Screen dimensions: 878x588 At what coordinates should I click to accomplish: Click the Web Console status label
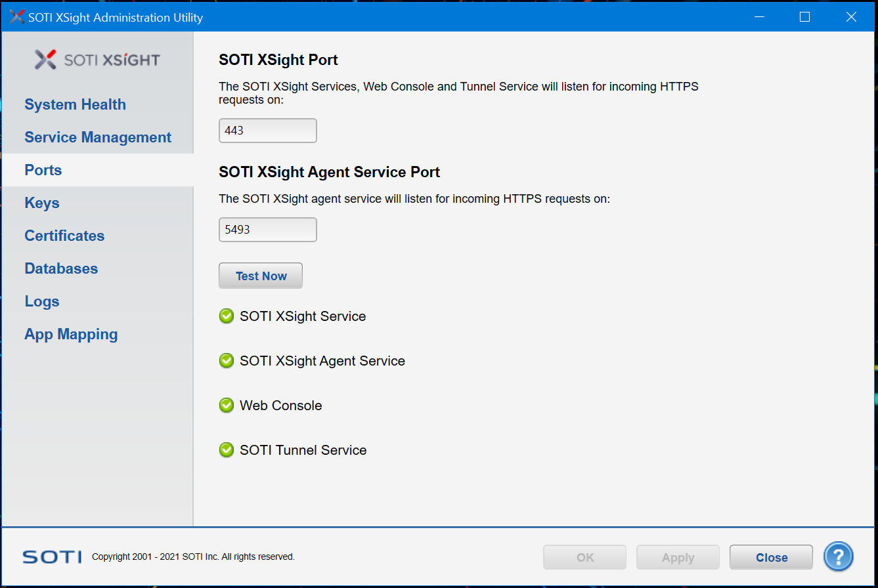pos(281,406)
